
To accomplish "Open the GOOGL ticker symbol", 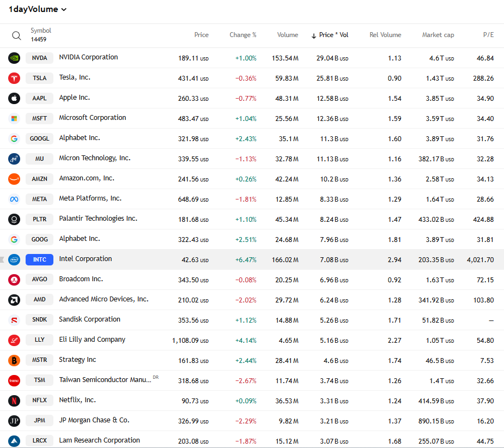I will (40, 138).
